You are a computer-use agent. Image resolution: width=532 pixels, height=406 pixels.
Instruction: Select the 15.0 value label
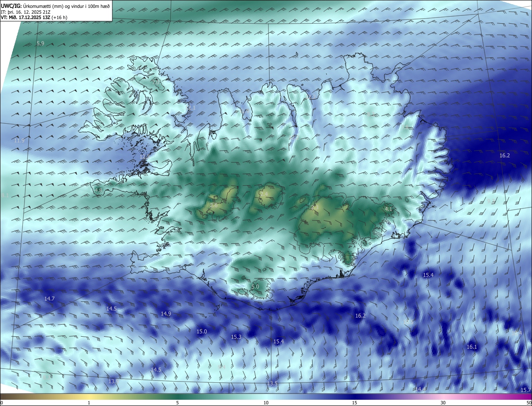[202, 332]
